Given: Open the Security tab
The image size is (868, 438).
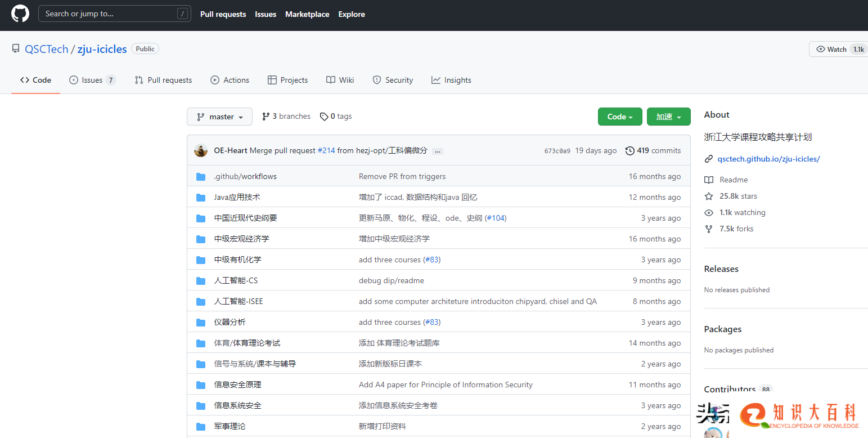Looking at the screenshot, I should click(x=393, y=80).
